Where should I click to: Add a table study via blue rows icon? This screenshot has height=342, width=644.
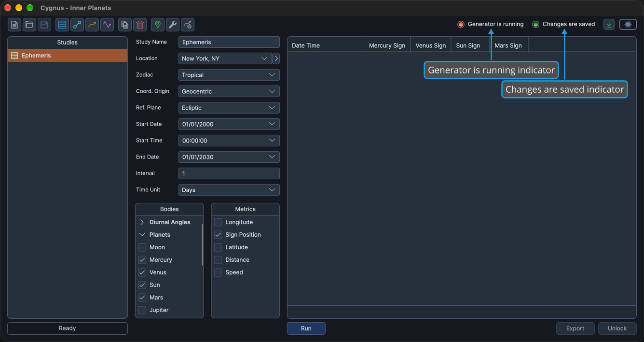pos(62,25)
